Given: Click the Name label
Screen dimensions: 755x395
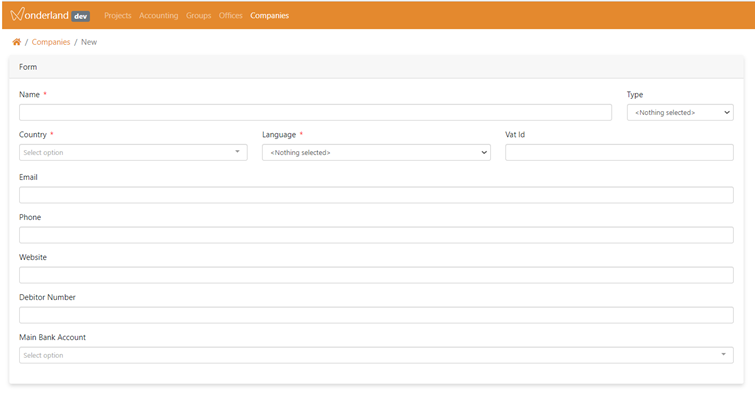Looking at the screenshot, I should point(29,94).
